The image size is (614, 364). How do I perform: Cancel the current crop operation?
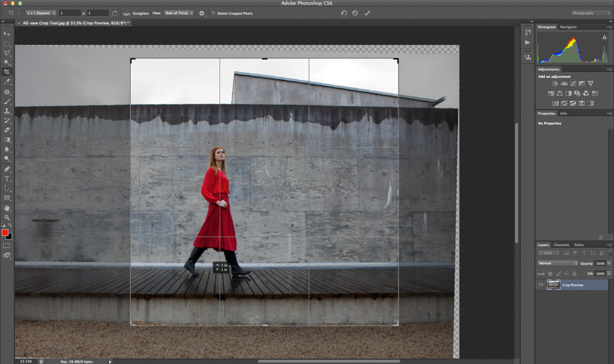click(355, 13)
